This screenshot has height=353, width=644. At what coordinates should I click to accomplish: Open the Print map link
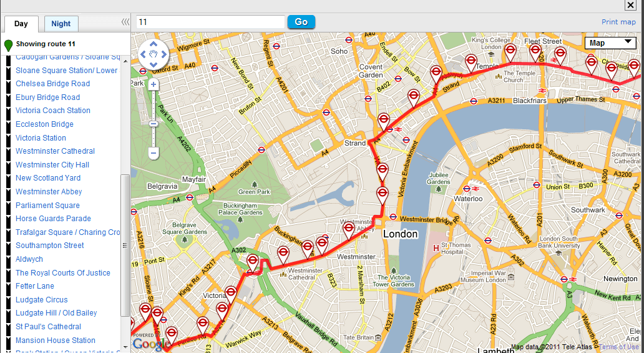[x=618, y=22]
